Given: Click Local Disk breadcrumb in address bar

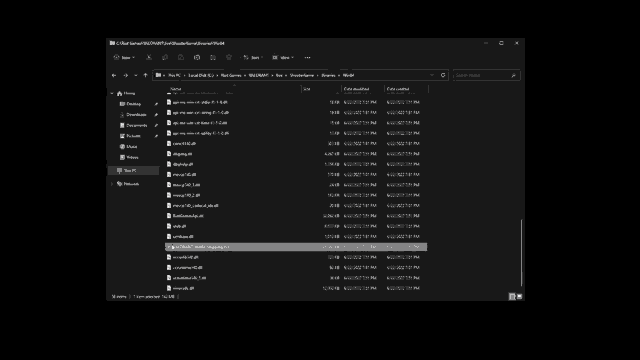Looking at the screenshot, I should coord(201,76).
